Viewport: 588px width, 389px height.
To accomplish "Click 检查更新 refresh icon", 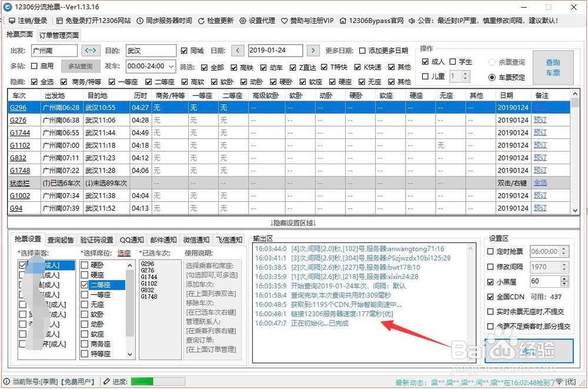I will tap(201, 21).
